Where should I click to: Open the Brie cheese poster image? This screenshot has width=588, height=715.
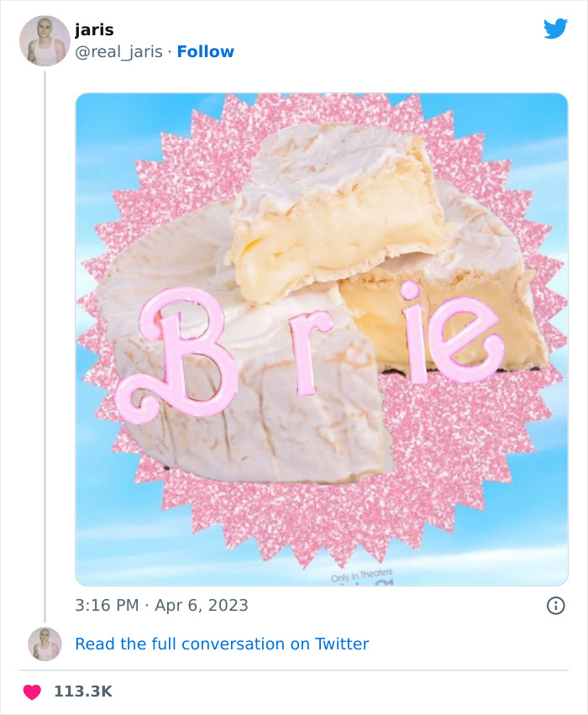[x=322, y=339]
